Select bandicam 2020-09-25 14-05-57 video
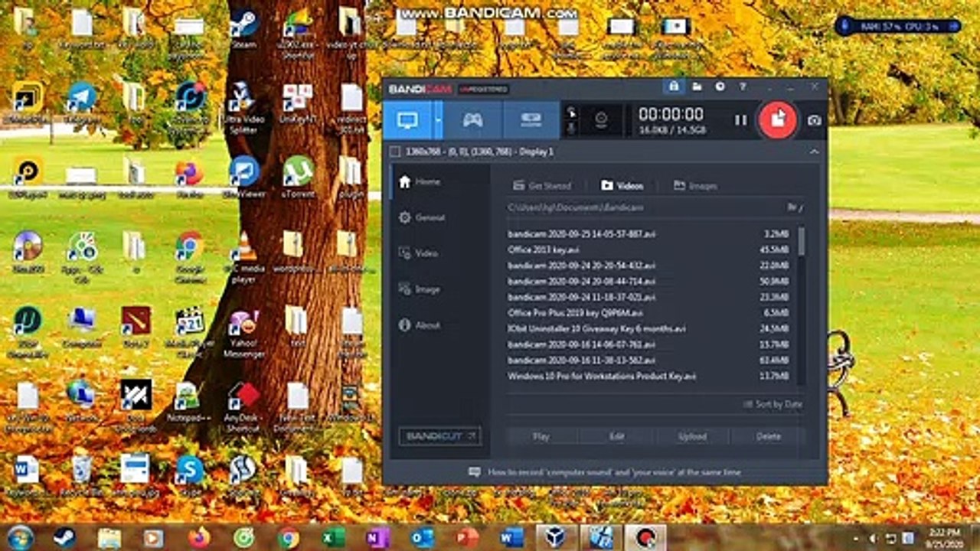This screenshot has height=551, width=980. [648, 233]
